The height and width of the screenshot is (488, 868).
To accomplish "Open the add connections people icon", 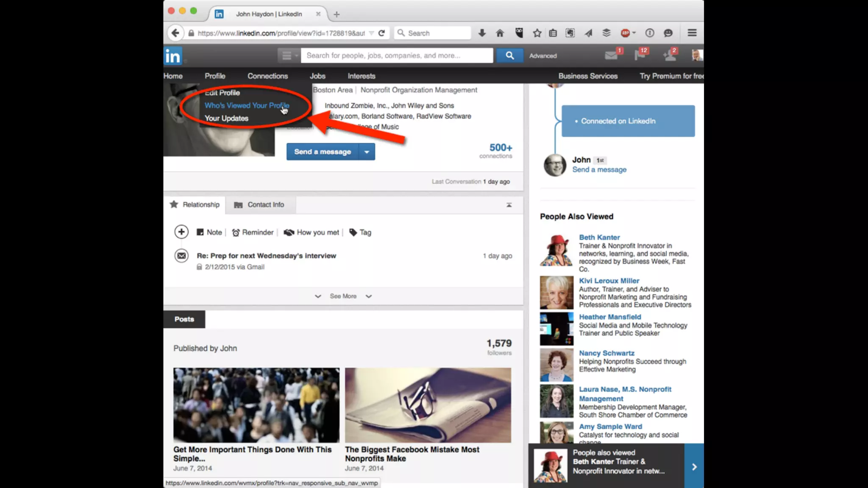I will click(670, 55).
